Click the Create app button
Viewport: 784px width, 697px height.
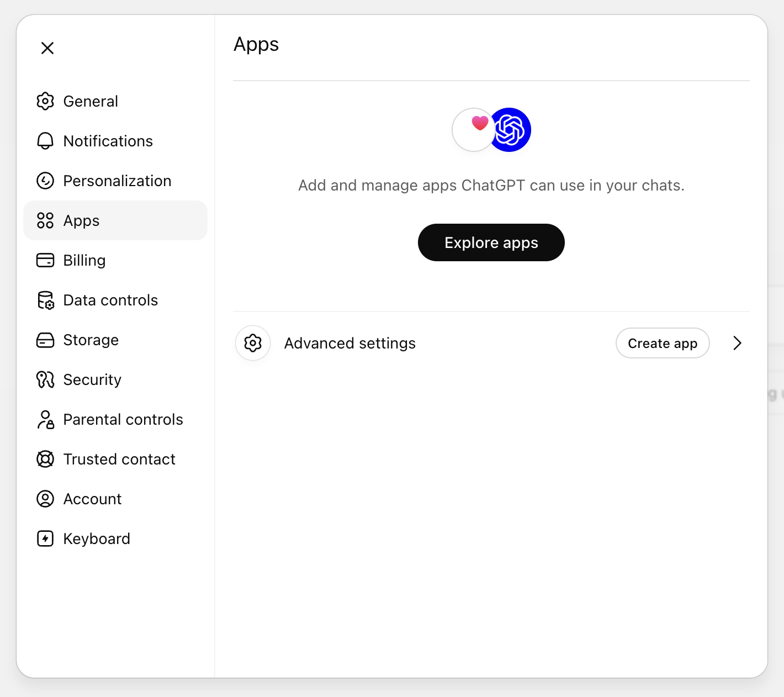click(x=663, y=343)
